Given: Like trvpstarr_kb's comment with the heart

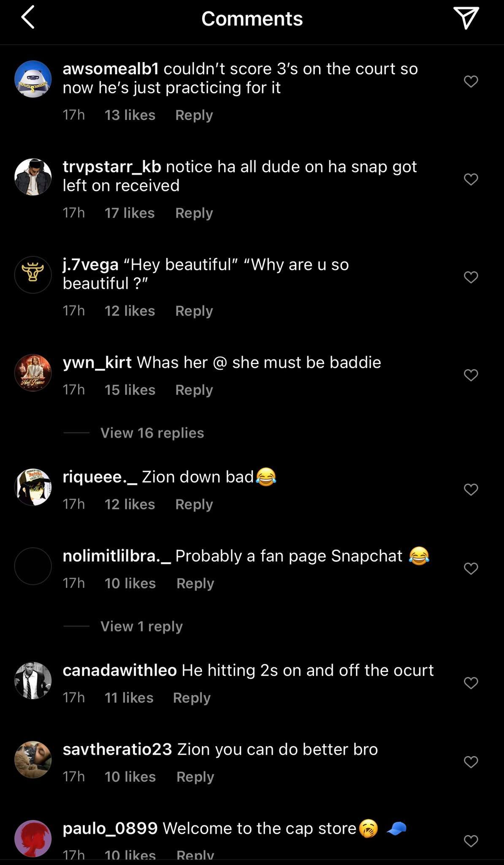Looking at the screenshot, I should pyautogui.click(x=471, y=179).
